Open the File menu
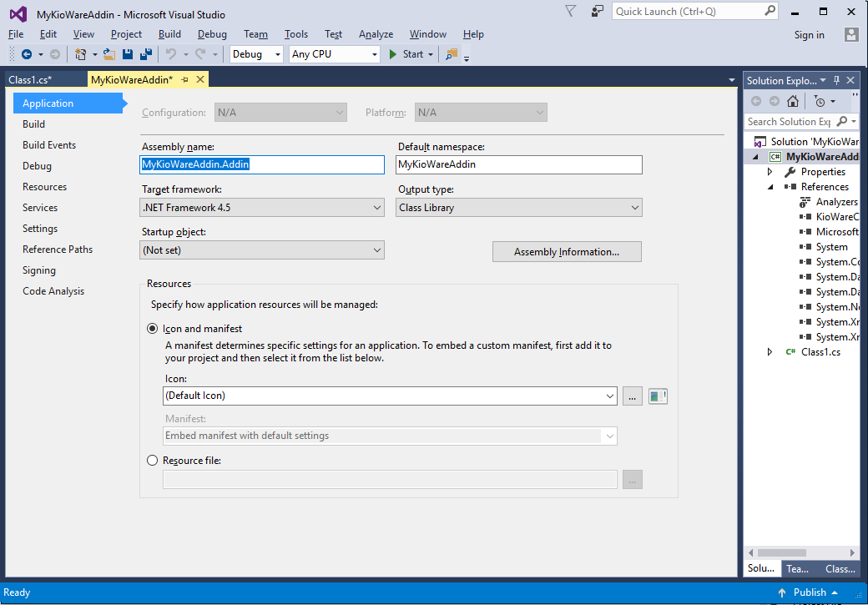 (16, 34)
